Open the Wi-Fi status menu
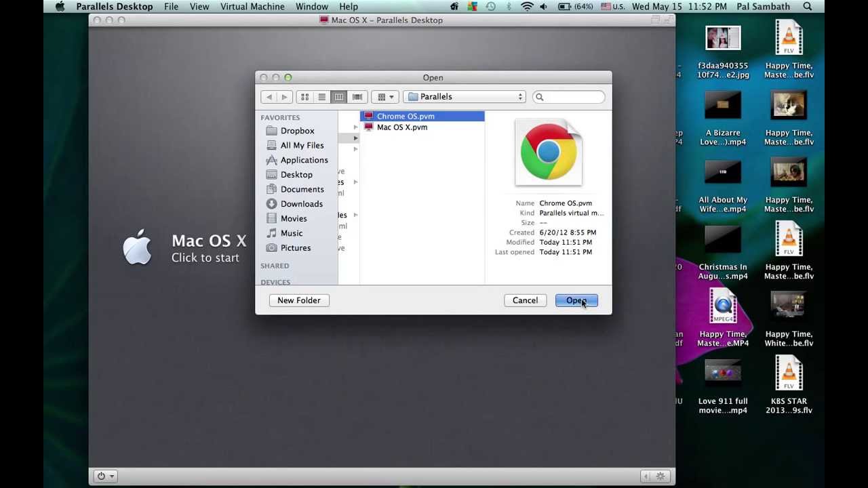The image size is (868, 488). coord(527,7)
